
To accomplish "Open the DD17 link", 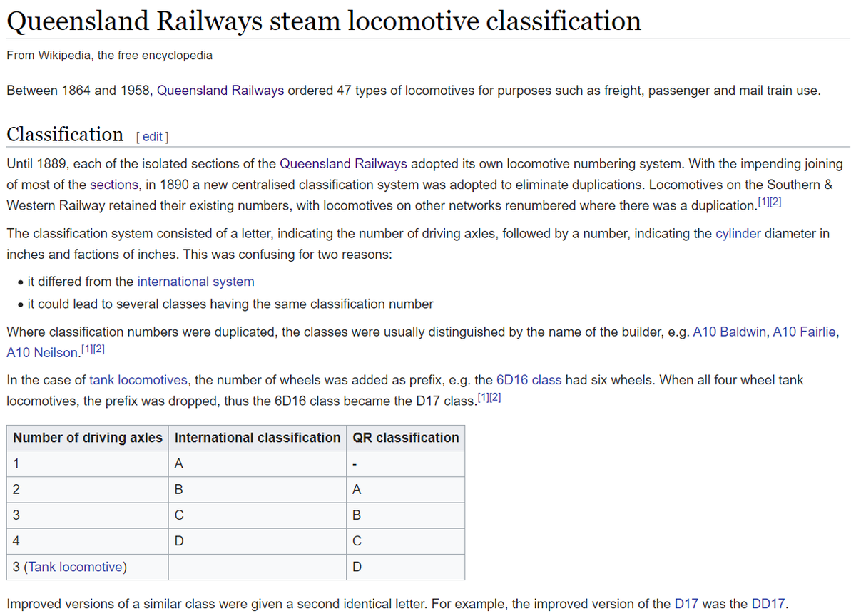I will tap(768, 604).
